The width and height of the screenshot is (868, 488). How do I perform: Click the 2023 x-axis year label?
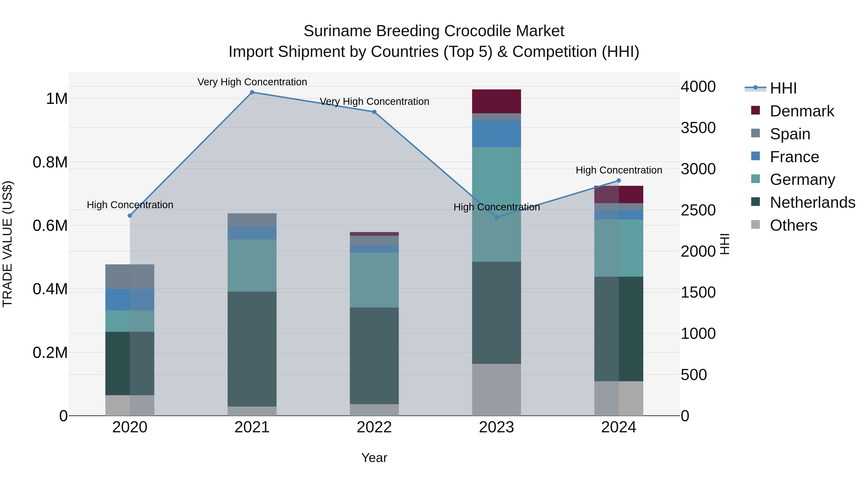(496, 427)
